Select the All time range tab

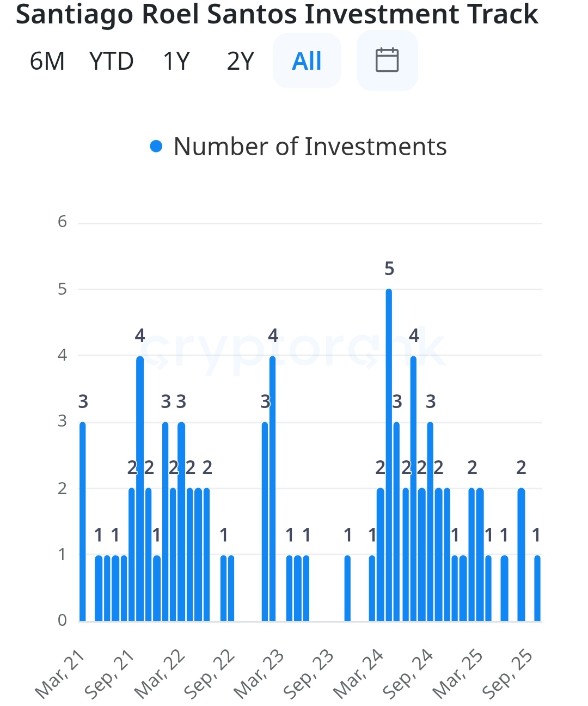307,61
